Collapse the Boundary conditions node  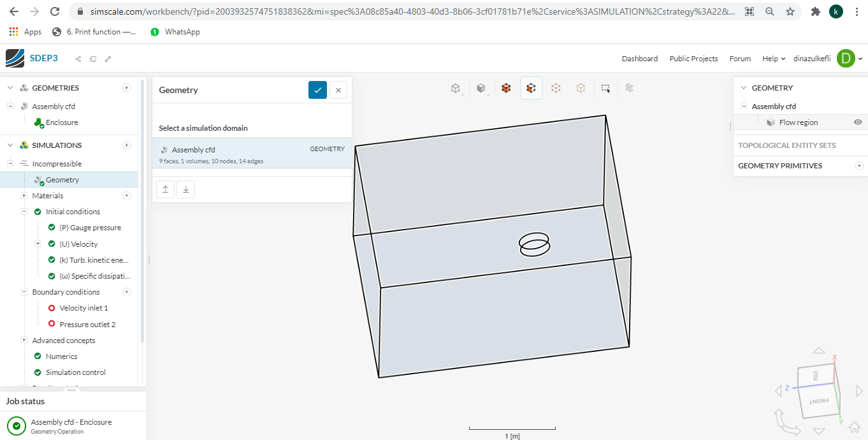click(x=24, y=292)
